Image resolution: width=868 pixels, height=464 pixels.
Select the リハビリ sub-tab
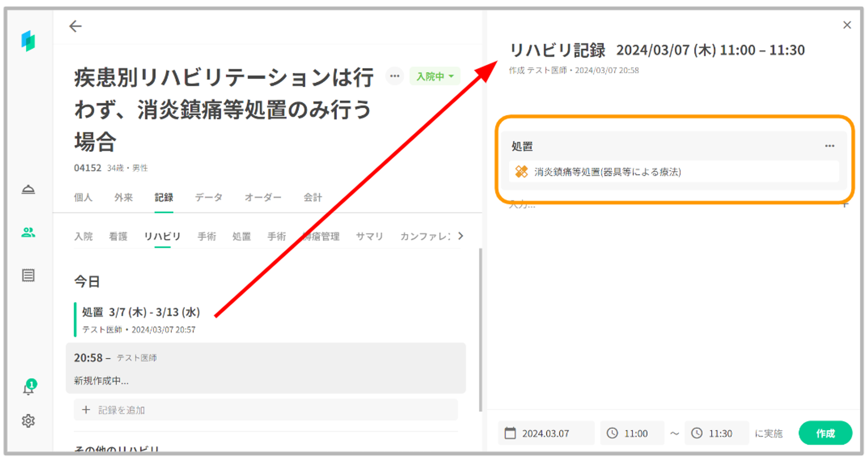pyautogui.click(x=162, y=236)
